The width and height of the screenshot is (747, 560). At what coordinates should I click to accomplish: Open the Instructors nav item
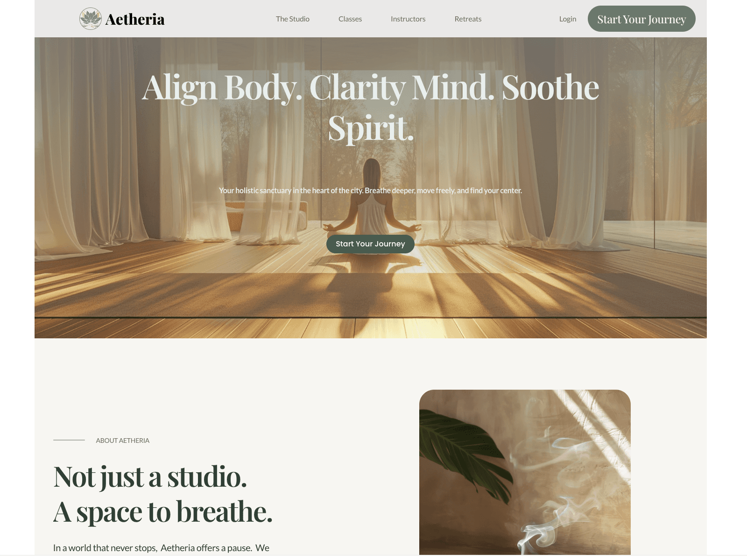[x=408, y=19]
